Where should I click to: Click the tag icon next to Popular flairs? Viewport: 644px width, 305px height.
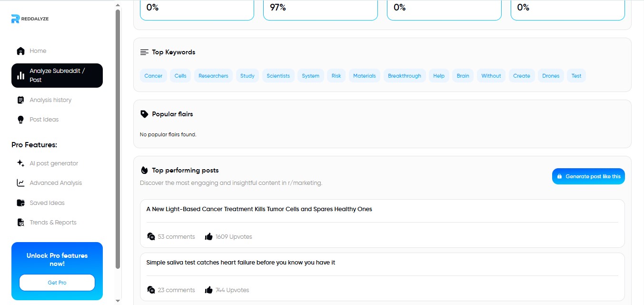point(144,113)
